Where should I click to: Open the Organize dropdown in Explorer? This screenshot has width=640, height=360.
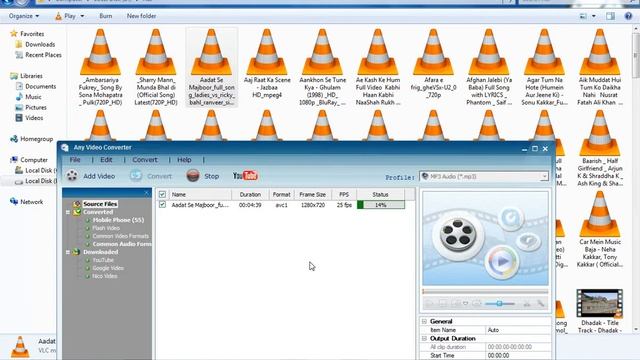[x=24, y=16]
